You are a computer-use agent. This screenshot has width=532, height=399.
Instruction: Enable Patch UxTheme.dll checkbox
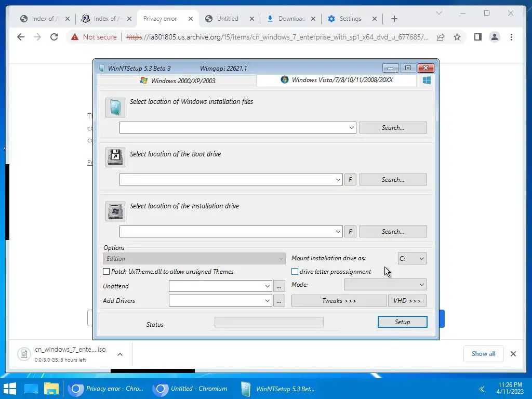click(x=106, y=271)
